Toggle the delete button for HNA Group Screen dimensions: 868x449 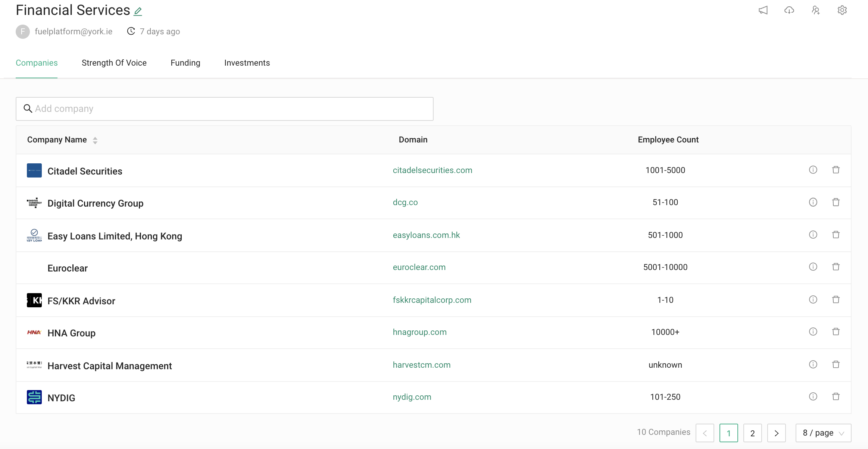[x=835, y=331]
